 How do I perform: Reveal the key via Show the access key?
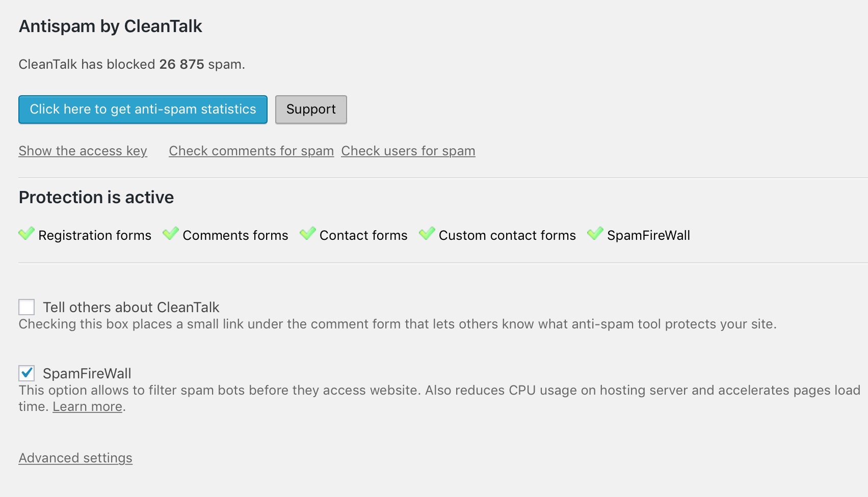[x=83, y=151]
